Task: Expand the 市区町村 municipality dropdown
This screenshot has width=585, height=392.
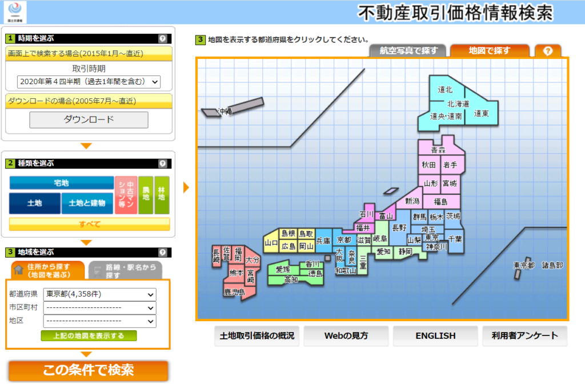Action: pos(100,308)
